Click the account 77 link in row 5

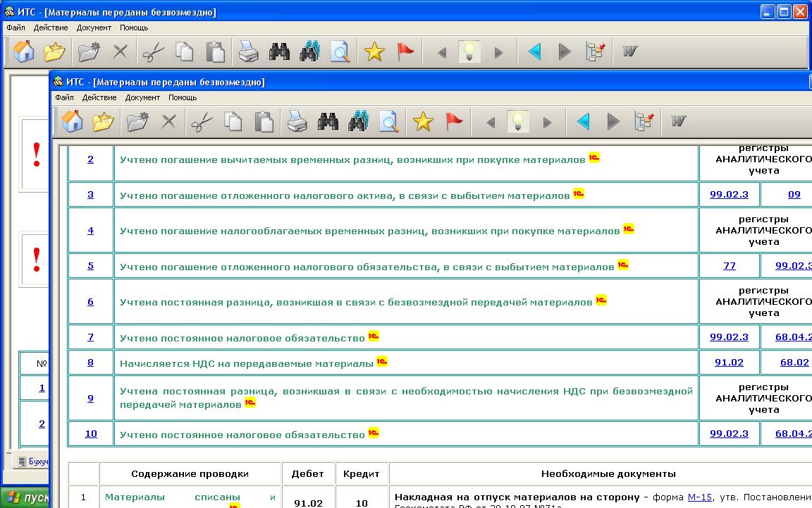[x=730, y=266]
